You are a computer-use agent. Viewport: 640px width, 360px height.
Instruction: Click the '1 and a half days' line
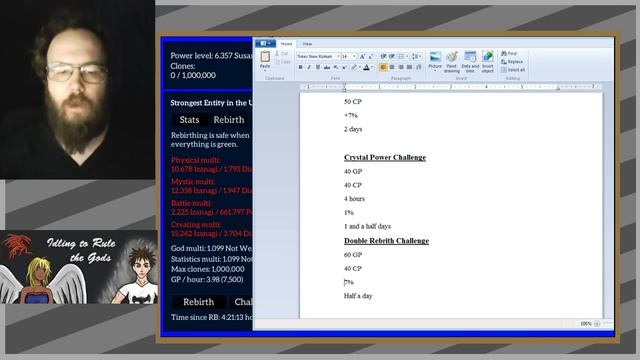point(367,226)
